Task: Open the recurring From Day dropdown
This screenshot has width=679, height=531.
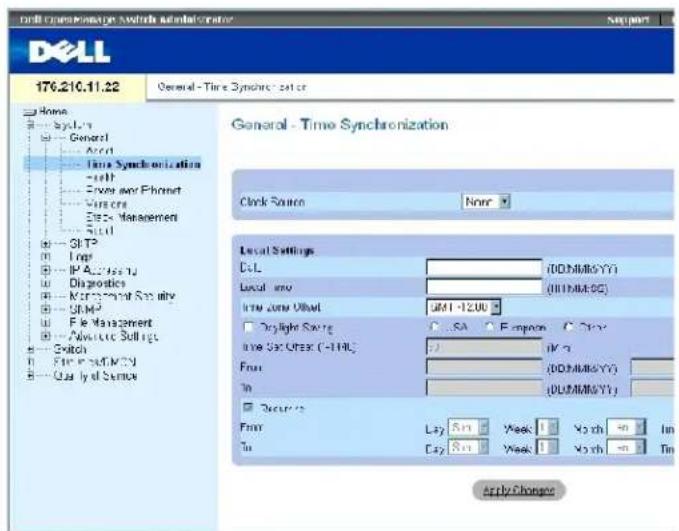Action: pyautogui.click(x=468, y=427)
